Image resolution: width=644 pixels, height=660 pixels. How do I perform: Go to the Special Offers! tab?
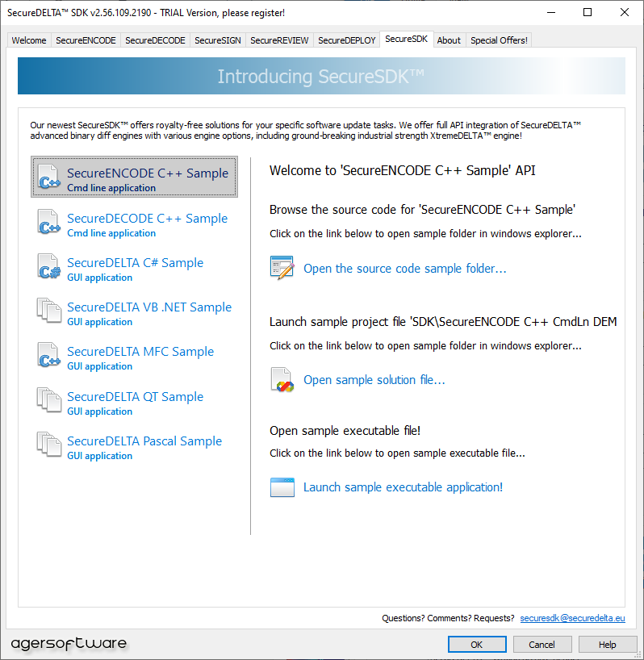(x=499, y=40)
